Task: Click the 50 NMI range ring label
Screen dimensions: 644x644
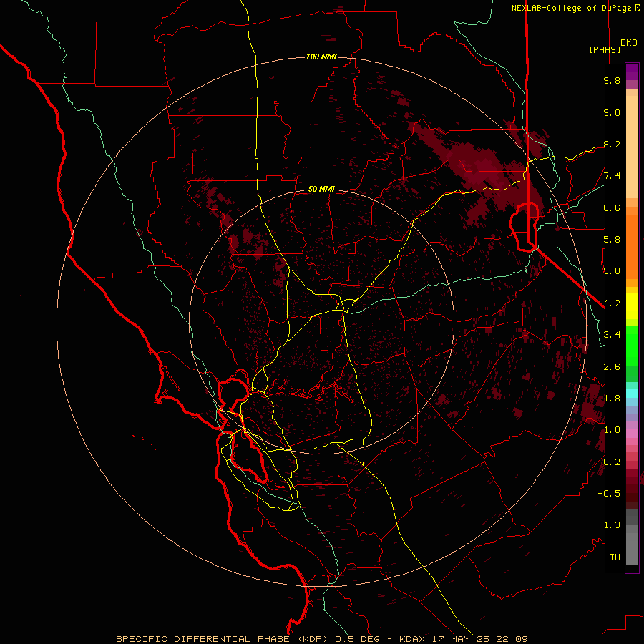Action: click(321, 189)
